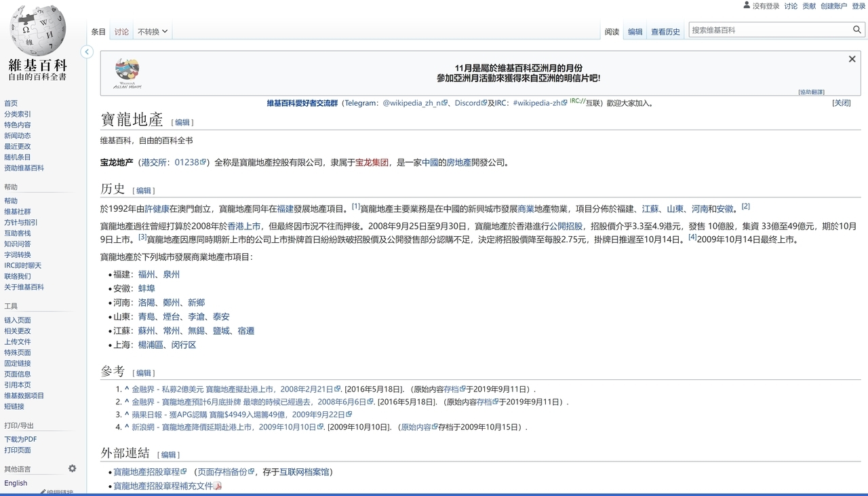Open 固定链接 in the tools section

[x=18, y=363]
